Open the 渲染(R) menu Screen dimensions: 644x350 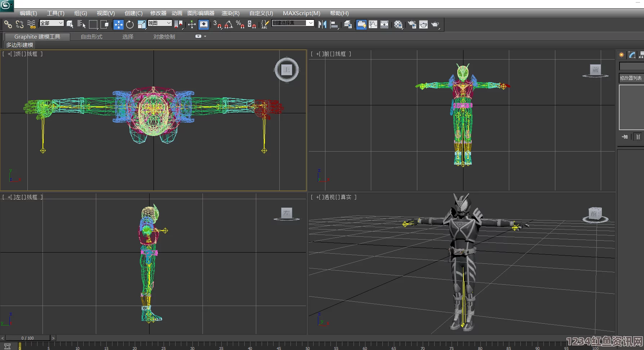tap(230, 13)
